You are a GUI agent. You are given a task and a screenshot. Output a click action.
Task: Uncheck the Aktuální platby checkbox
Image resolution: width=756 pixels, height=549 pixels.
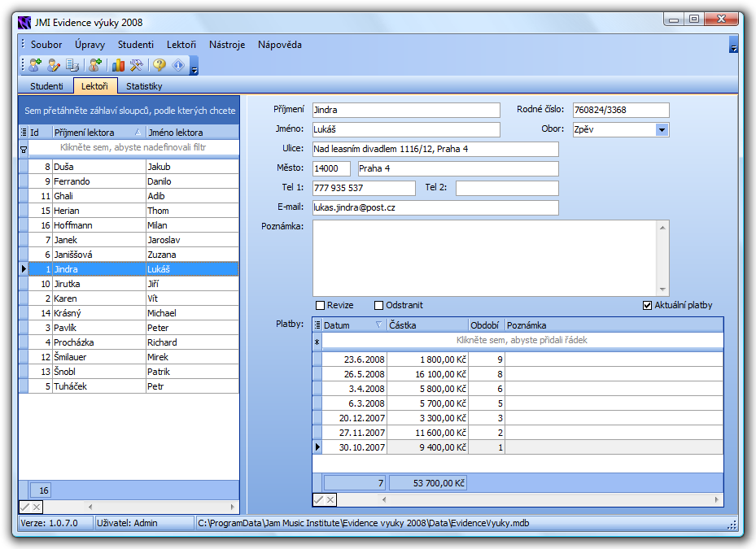(x=648, y=306)
